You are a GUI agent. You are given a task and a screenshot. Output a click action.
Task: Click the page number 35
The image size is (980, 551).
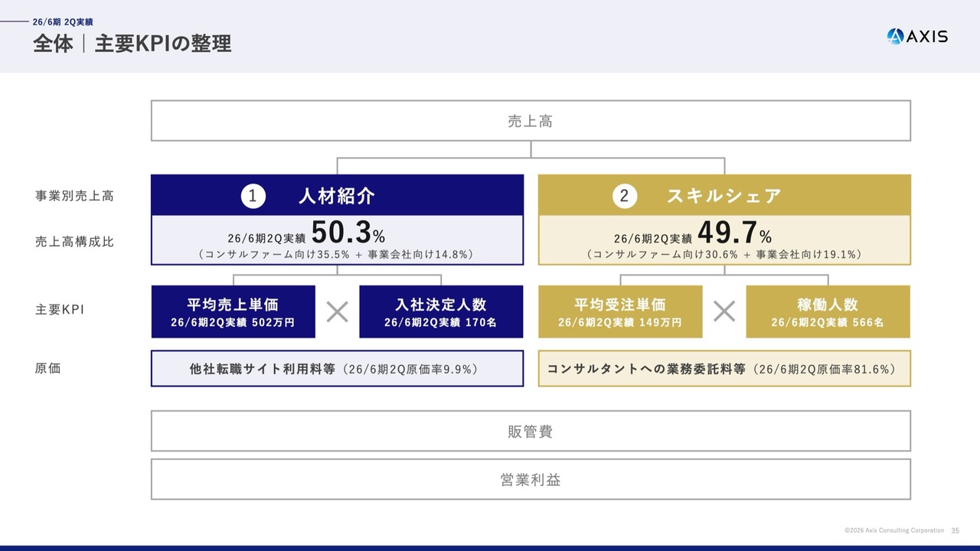955,530
